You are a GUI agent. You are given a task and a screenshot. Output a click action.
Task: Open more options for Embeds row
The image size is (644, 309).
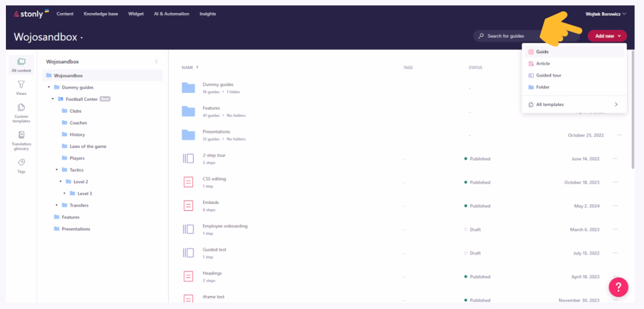tap(616, 206)
